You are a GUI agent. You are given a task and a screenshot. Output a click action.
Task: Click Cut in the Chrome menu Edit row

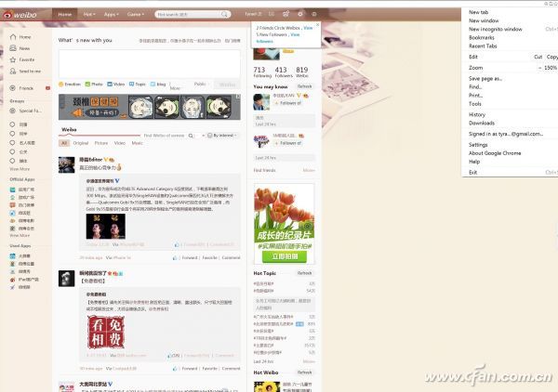(x=538, y=57)
